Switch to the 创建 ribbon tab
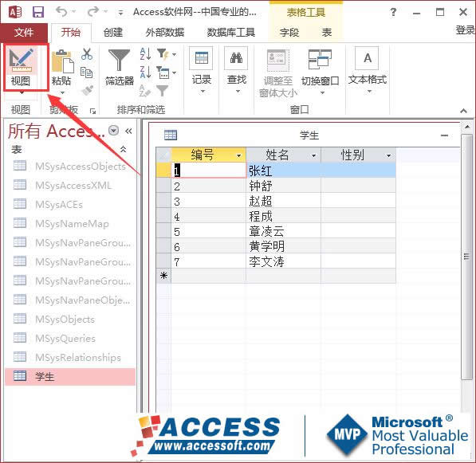The image size is (476, 463). [x=113, y=32]
